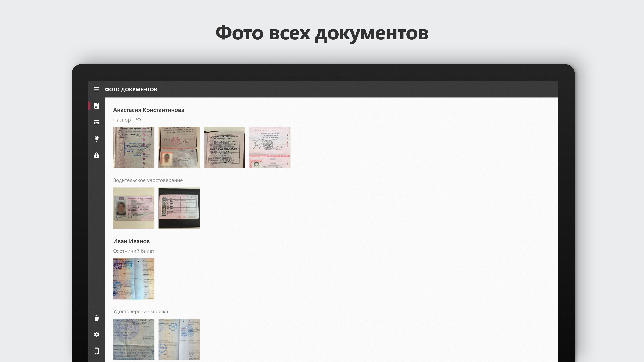
Task: Click the phone device sidebar icon
Action: point(96,351)
